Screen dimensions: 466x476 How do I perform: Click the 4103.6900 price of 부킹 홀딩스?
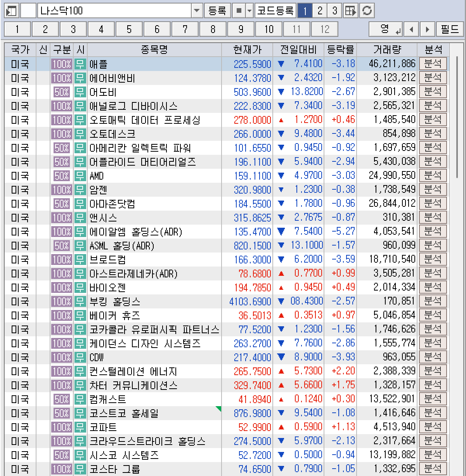tap(250, 301)
